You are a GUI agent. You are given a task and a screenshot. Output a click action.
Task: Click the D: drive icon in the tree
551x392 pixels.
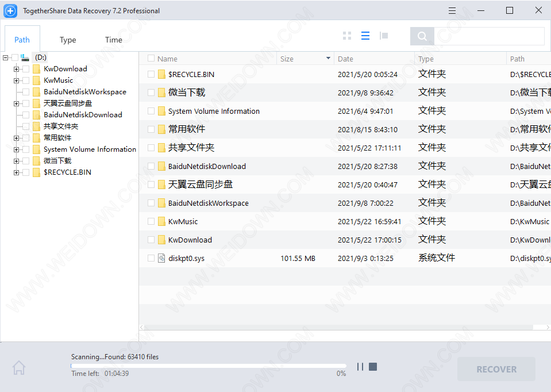(x=25, y=57)
